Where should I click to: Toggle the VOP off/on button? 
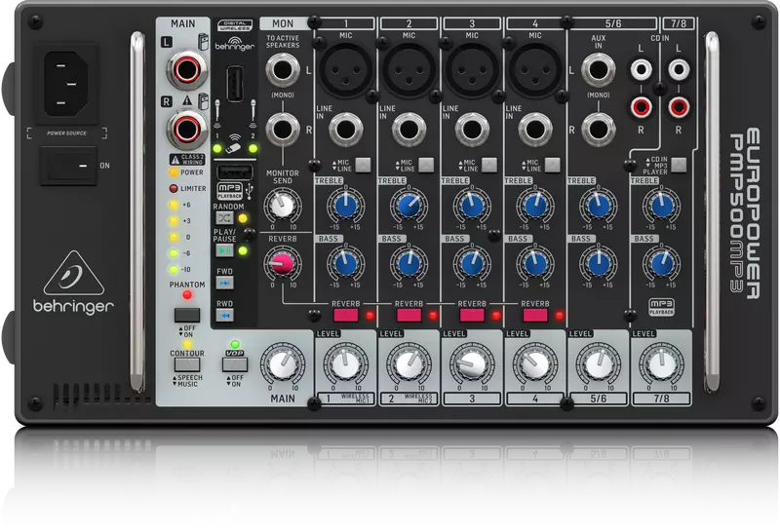(x=235, y=365)
